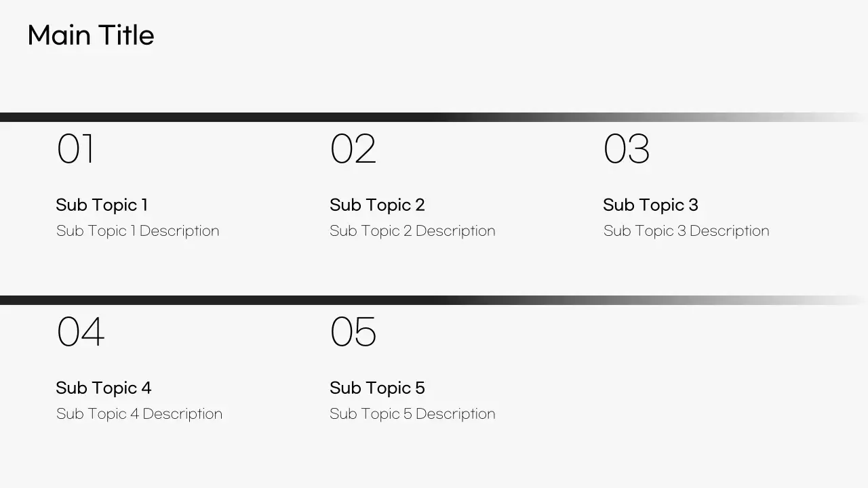Click the large 03 number label
The height and width of the screenshot is (488, 868).
tap(626, 149)
